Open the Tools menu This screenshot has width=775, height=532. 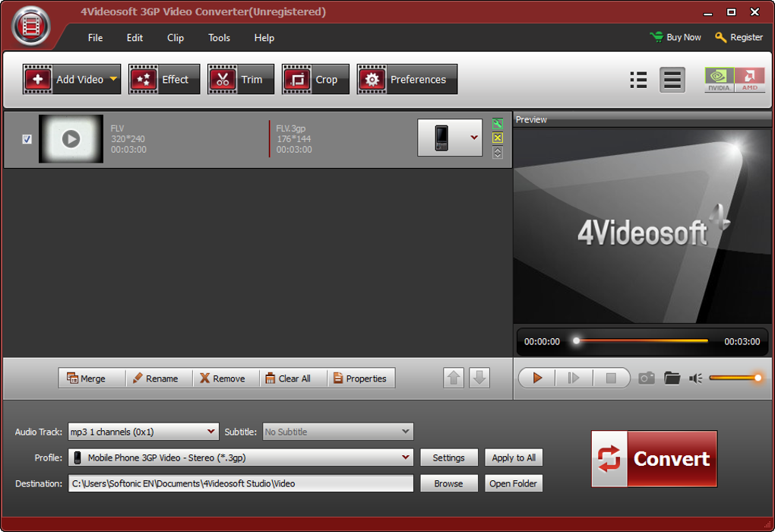point(219,37)
